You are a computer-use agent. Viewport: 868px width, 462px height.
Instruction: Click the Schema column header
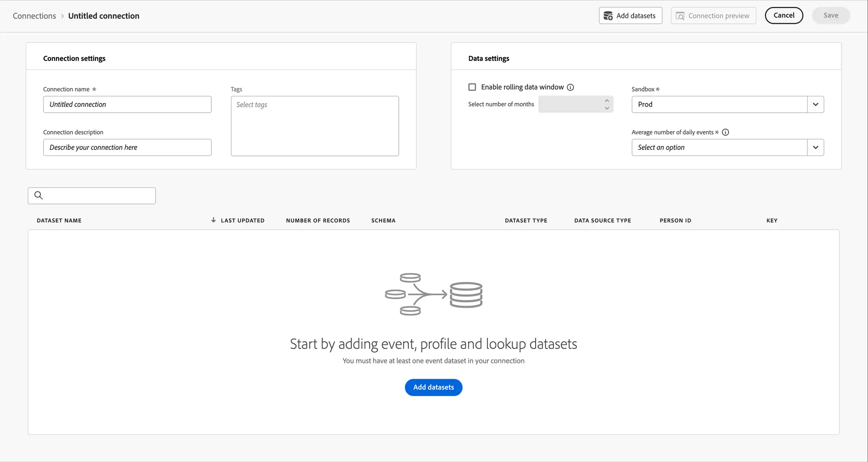[x=383, y=220]
